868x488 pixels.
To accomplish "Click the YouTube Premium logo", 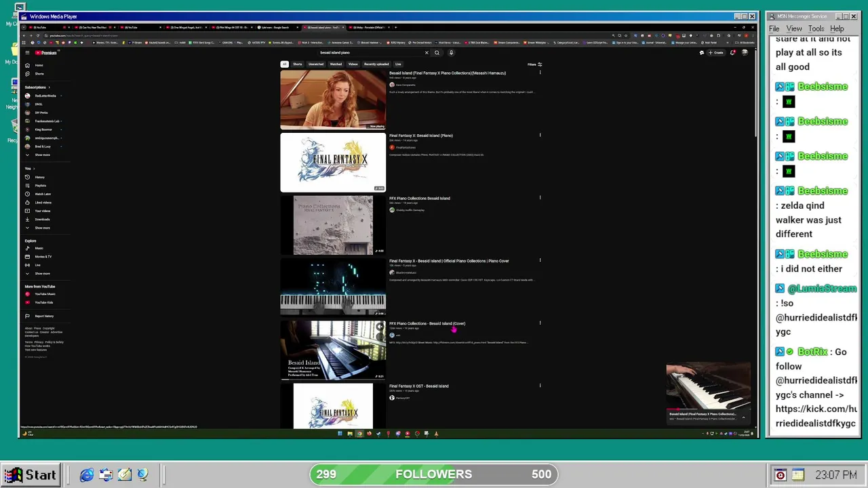I will tap(46, 52).
